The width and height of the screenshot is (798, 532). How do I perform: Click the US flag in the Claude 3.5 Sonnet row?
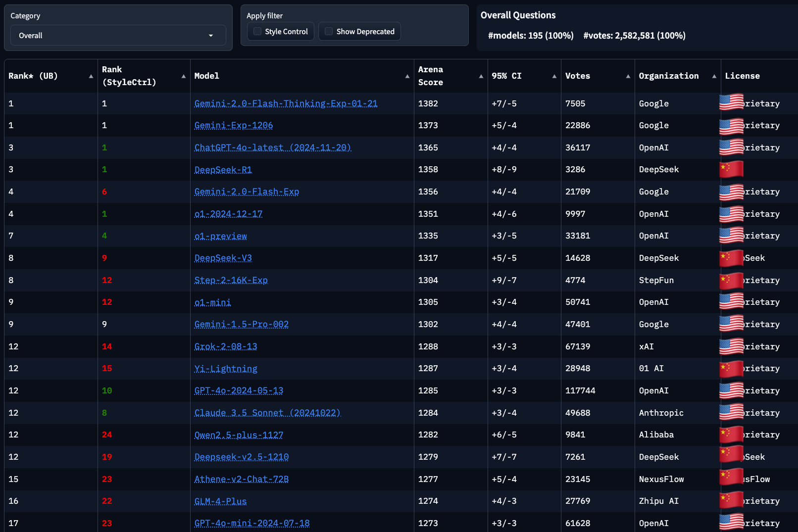pos(732,412)
